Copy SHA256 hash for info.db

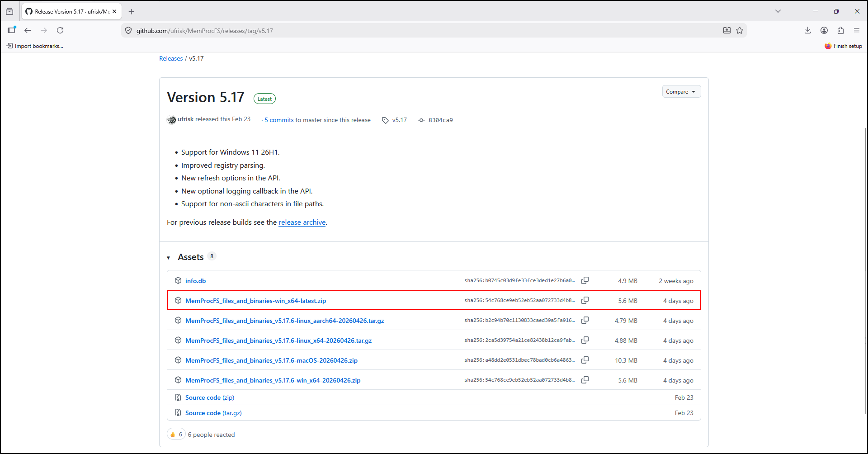585,280
